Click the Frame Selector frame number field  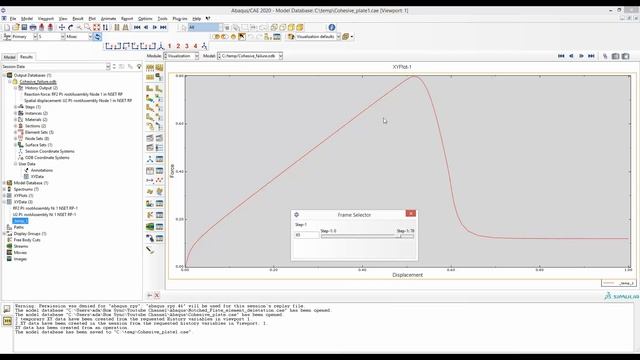tap(307, 235)
